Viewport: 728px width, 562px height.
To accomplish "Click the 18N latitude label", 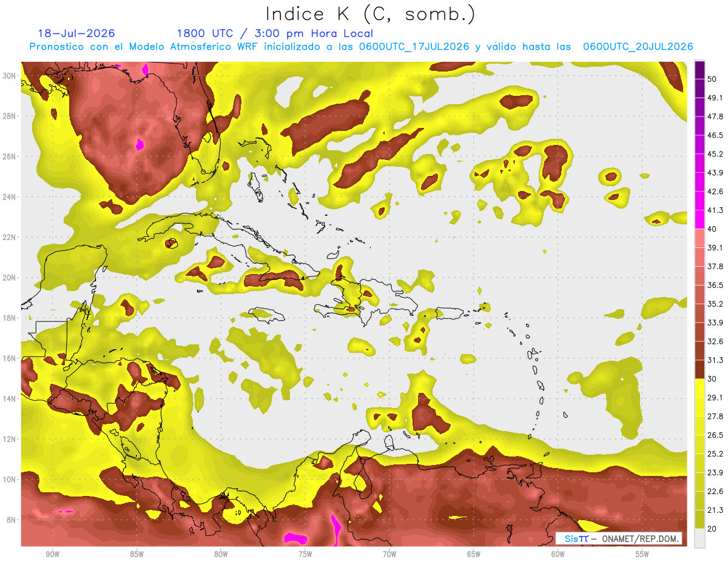I will (x=10, y=318).
